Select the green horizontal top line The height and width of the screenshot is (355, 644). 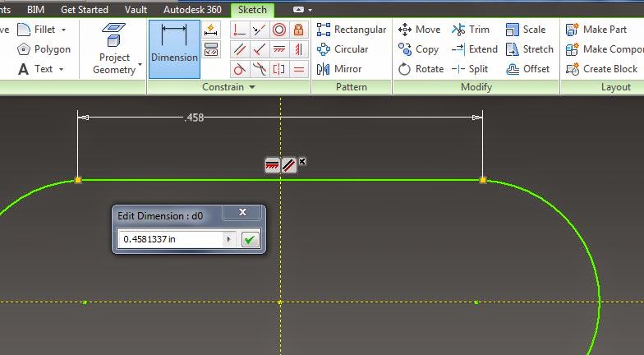281,180
